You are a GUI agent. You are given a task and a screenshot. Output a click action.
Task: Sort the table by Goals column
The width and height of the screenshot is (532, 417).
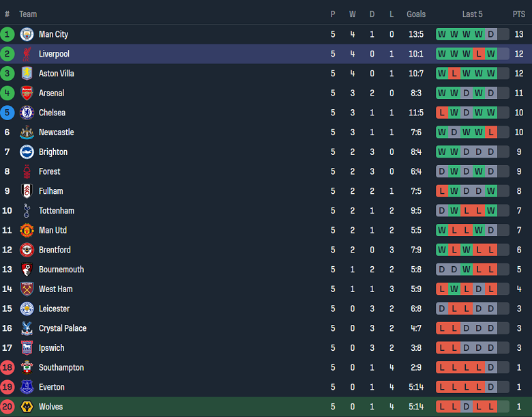[416, 14]
